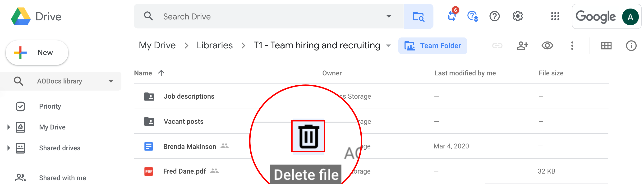Viewport: 644px width, 184px height.
Task: Expand Shared drives tree arrow
Action: [x=9, y=148]
